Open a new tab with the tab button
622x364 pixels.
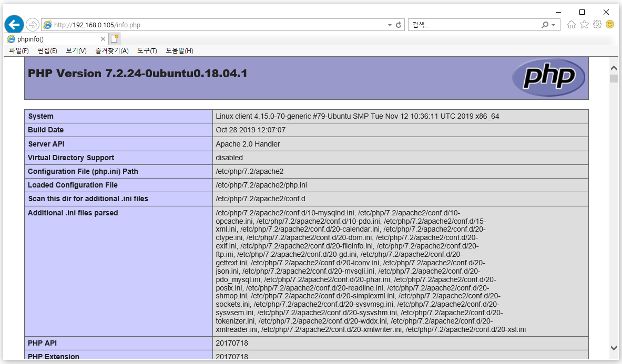115,39
